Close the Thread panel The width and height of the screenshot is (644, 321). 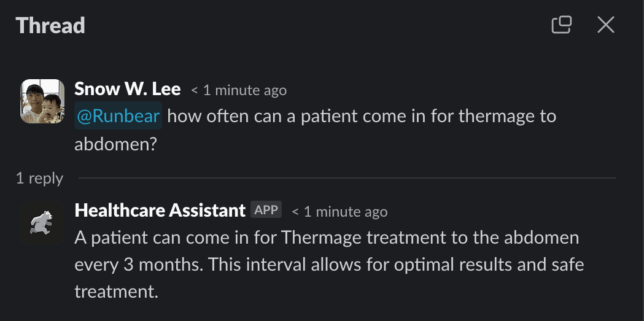click(x=605, y=25)
